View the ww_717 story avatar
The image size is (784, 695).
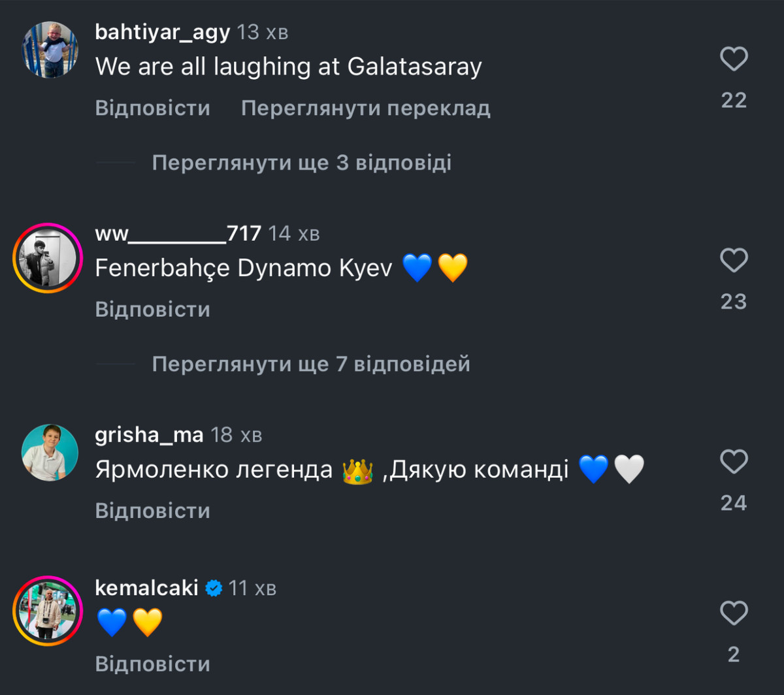[46, 258]
